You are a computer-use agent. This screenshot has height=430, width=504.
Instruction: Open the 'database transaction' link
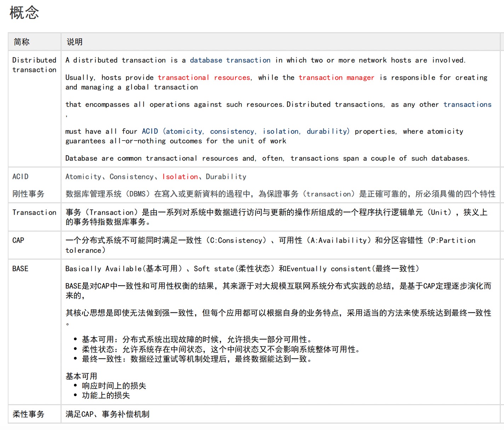pyautogui.click(x=230, y=60)
